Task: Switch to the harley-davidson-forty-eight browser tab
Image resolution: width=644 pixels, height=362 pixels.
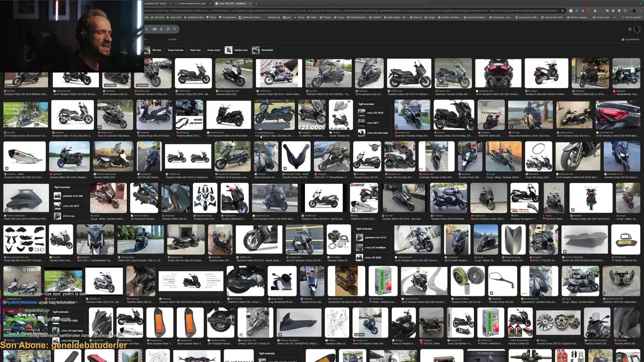Action: (x=194, y=4)
